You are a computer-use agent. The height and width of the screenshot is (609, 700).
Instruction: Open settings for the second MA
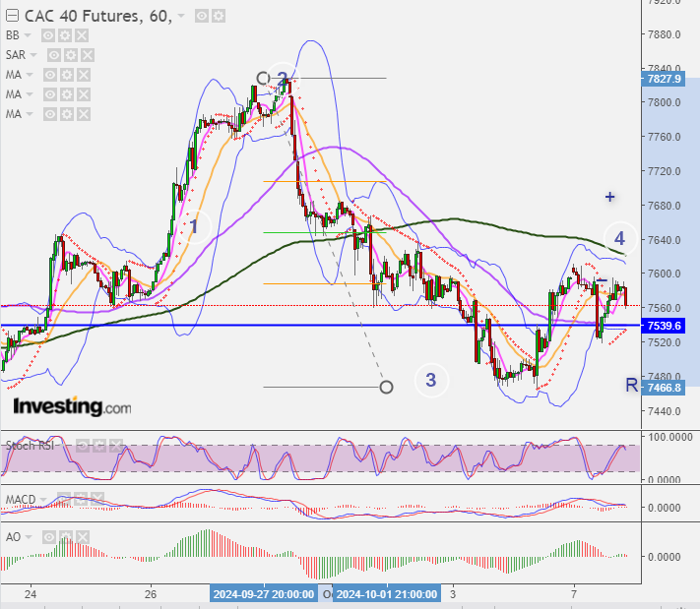67,94
